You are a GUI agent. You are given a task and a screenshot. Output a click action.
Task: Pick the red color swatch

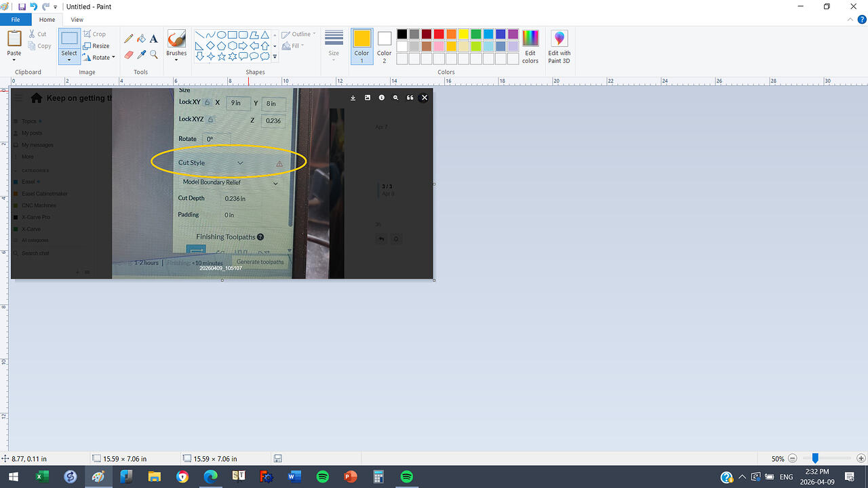click(439, 34)
